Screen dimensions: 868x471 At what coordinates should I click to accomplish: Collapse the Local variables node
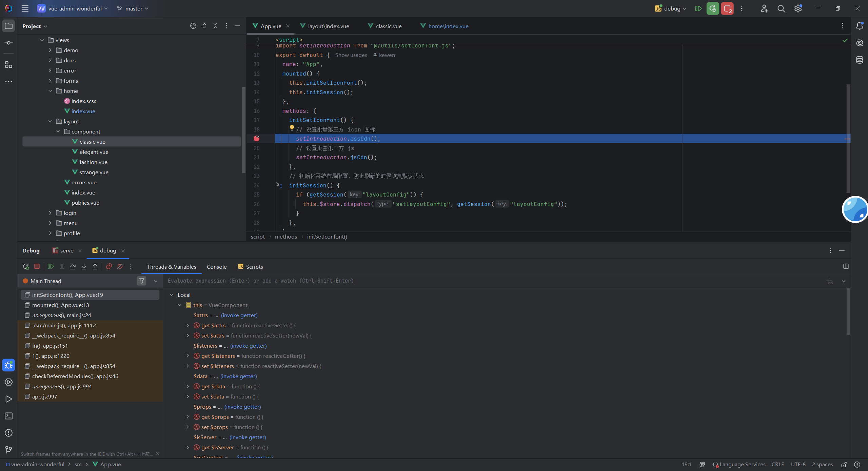click(x=172, y=295)
